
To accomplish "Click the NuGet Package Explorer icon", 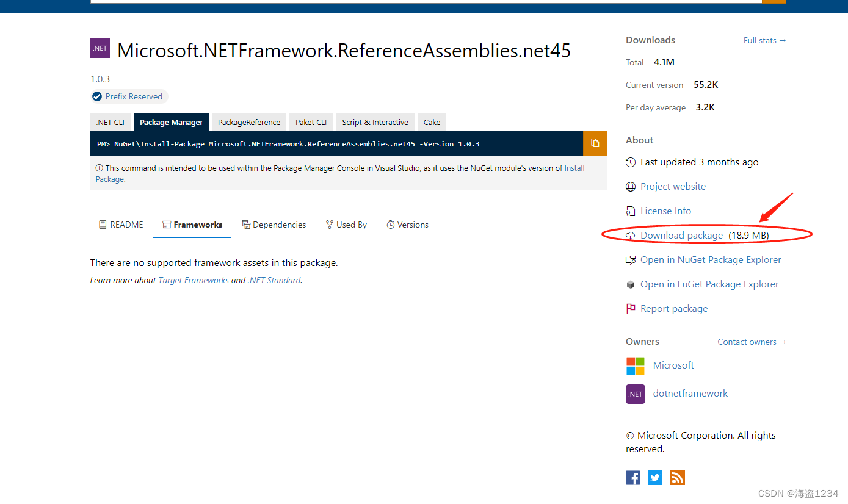I will click(631, 259).
